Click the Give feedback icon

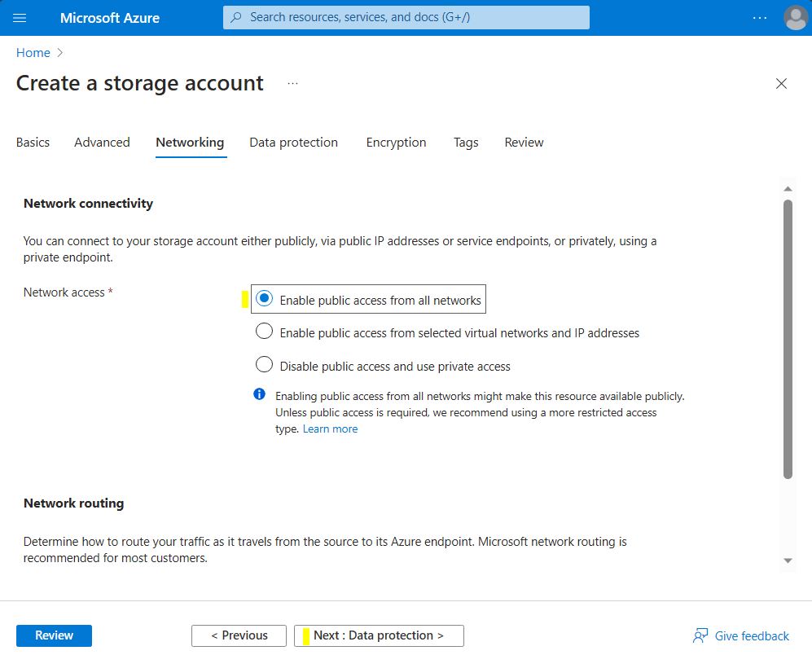pos(700,636)
